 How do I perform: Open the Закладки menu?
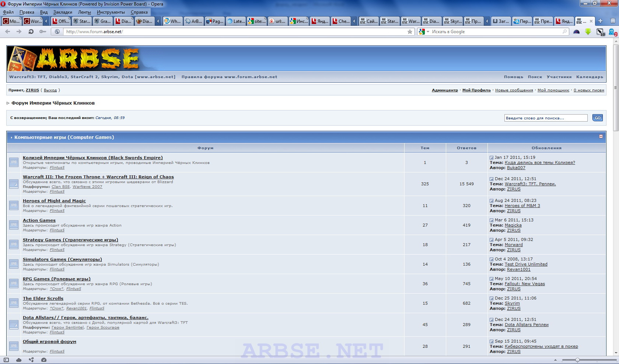[63, 12]
